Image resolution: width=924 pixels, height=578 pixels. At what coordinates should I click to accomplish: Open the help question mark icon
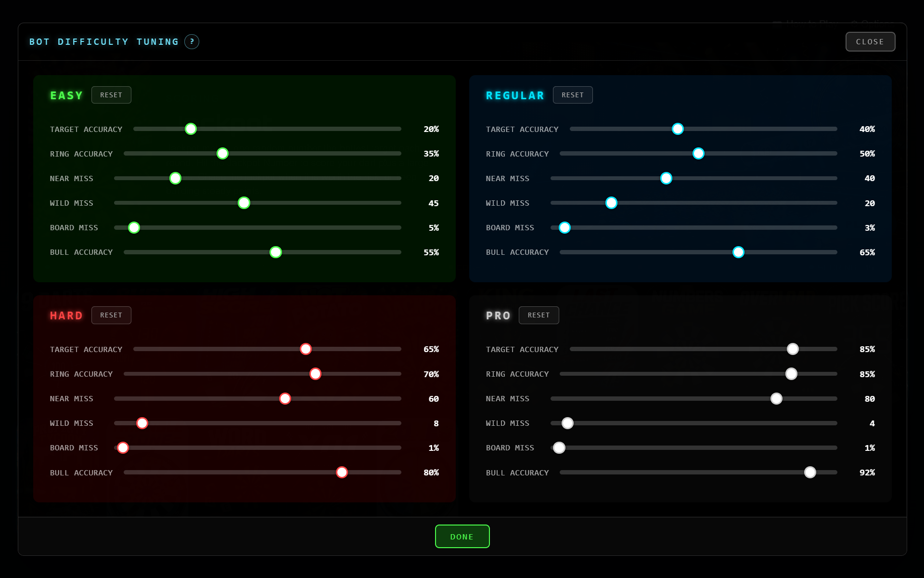click(x=192, y=42)
